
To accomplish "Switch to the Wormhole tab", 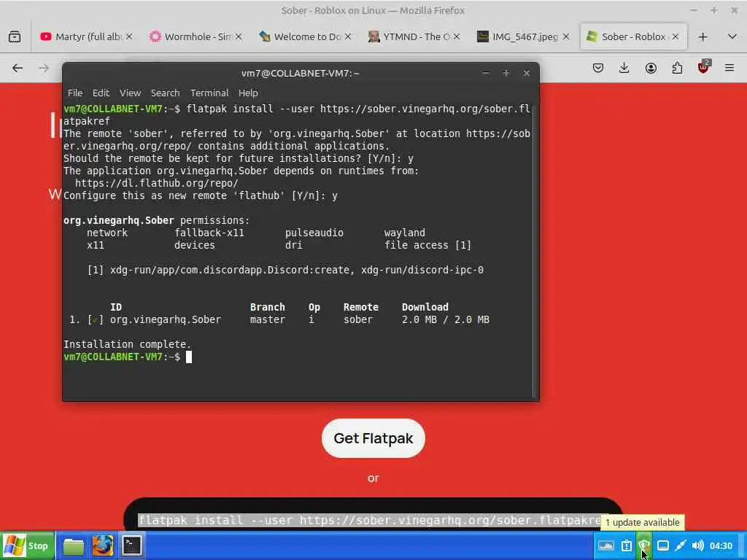I will [x=196, y=36].
